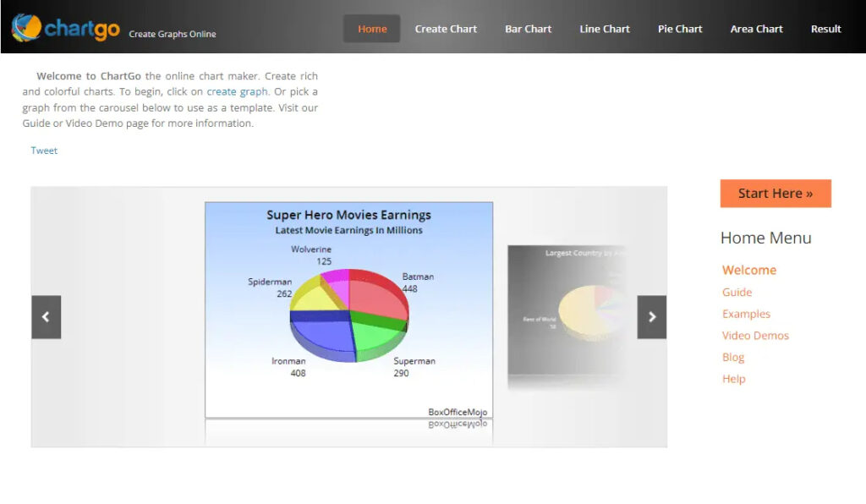
Task: Select the Create Chart menu item
Action: click(446, 28)
